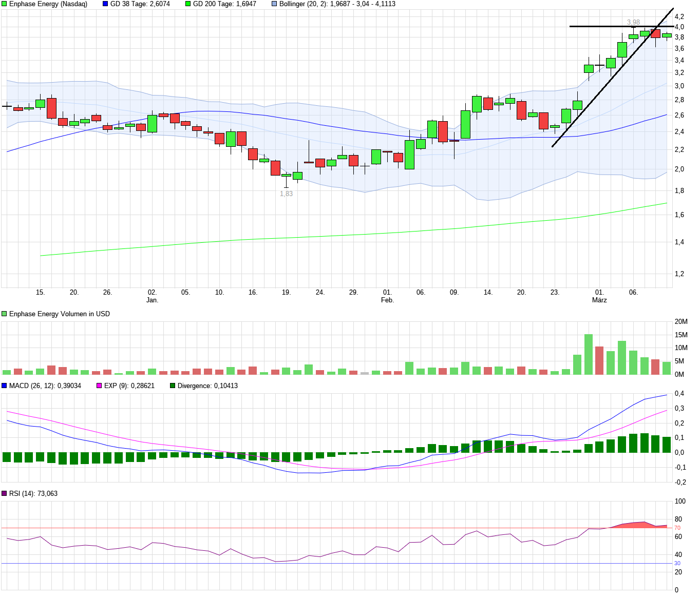Click the Enphase Energy Volumen legend square
Viewport: 700px width, 597px height.
click(4, 313)
